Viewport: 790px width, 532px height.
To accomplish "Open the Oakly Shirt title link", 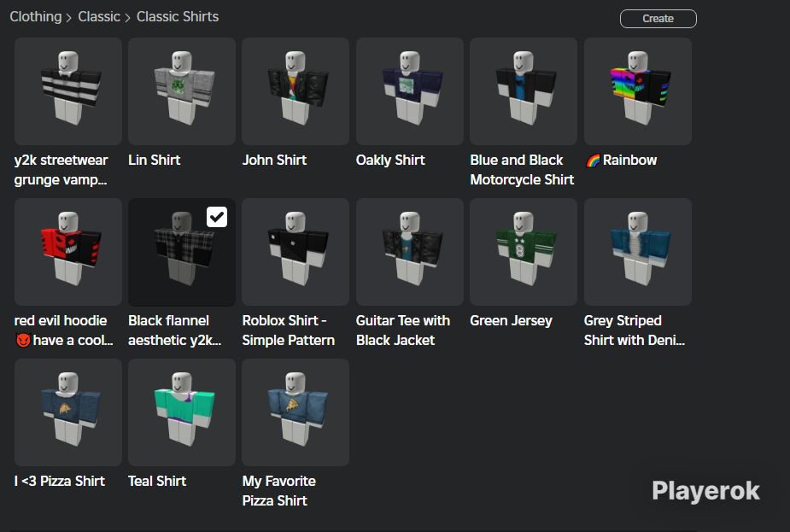I will click(x=390, y=161).
